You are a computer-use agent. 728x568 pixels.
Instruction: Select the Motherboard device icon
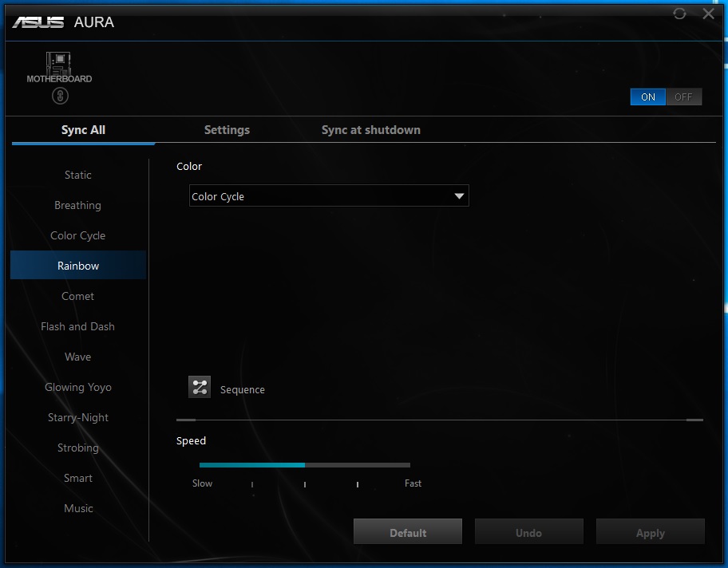point(58,67)
